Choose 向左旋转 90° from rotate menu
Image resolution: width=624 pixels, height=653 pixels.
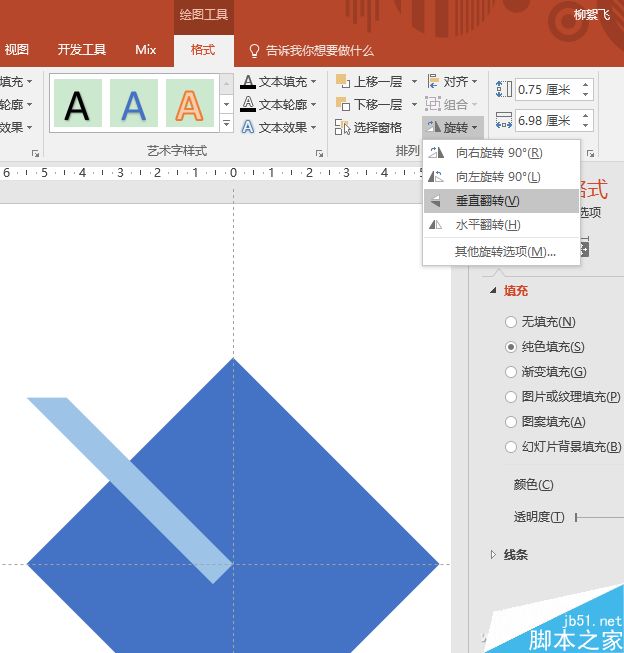tap(502, 177)
